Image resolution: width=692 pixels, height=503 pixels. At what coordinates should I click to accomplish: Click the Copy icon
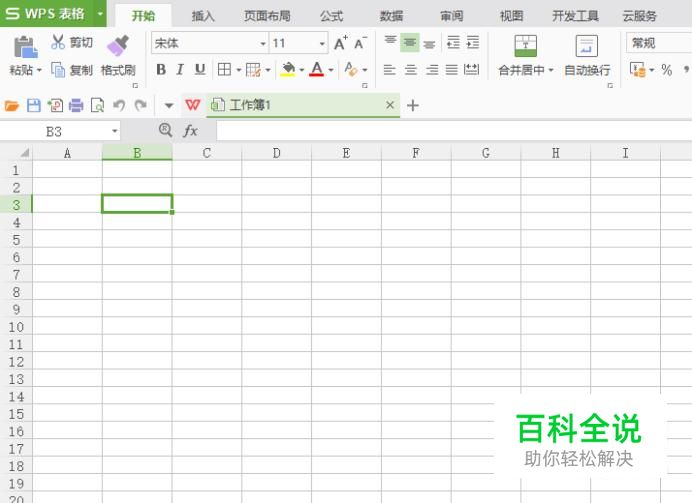[58, 70]
